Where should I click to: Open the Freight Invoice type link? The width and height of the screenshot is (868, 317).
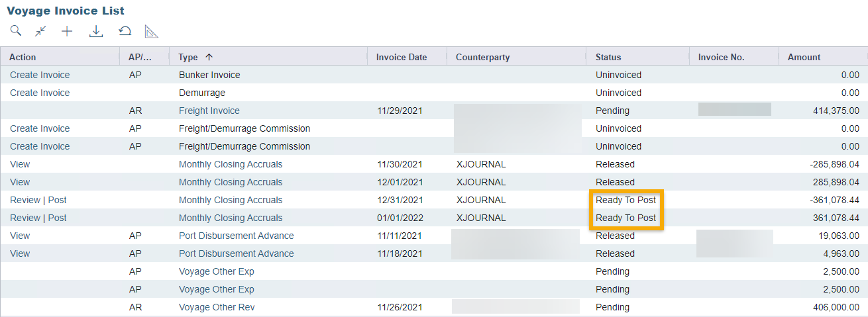[x=209, y=111]
